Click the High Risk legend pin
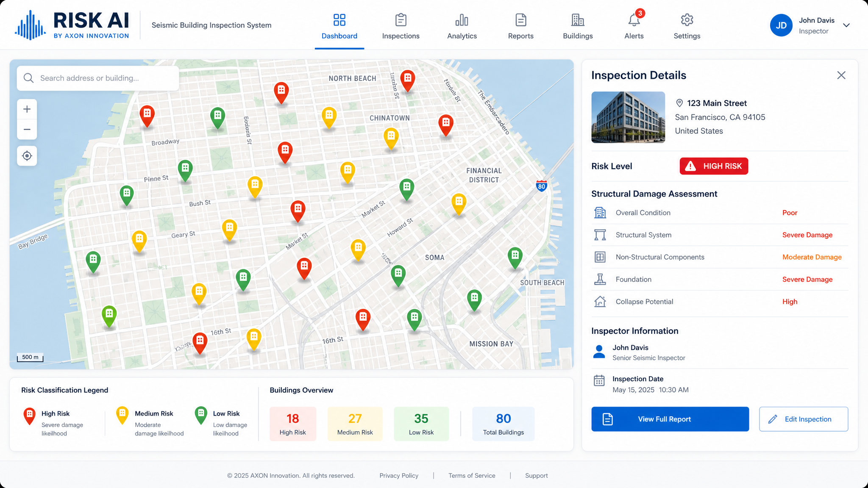The width and height of the screenshot is (868, 488). tap(29, 416)
